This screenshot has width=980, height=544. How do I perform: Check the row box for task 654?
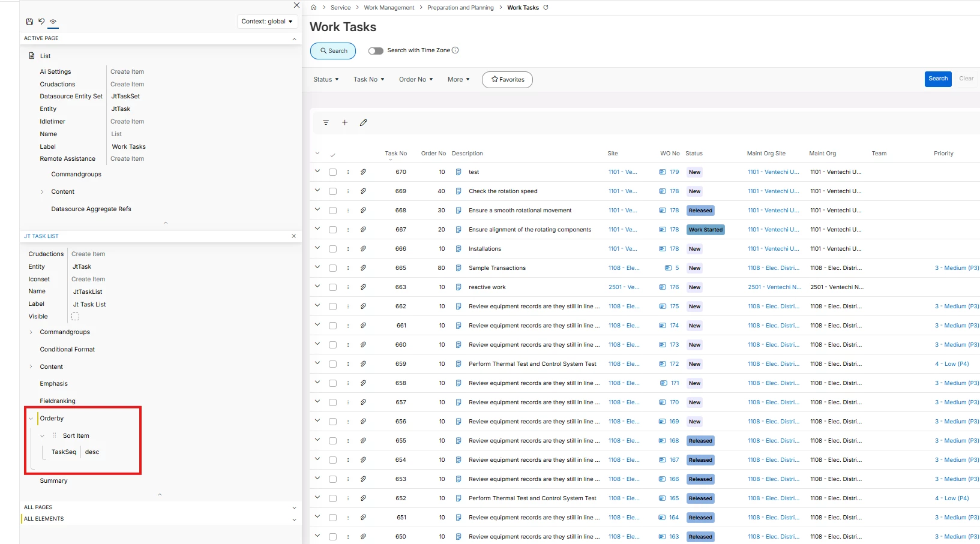tap(333, 460)
